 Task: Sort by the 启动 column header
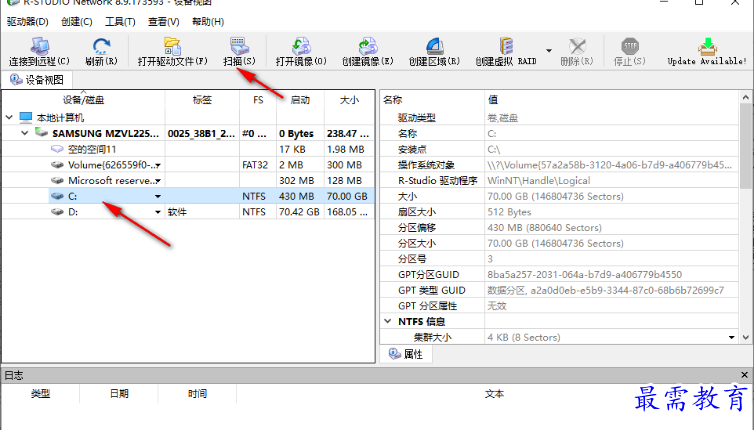[300, 100]
